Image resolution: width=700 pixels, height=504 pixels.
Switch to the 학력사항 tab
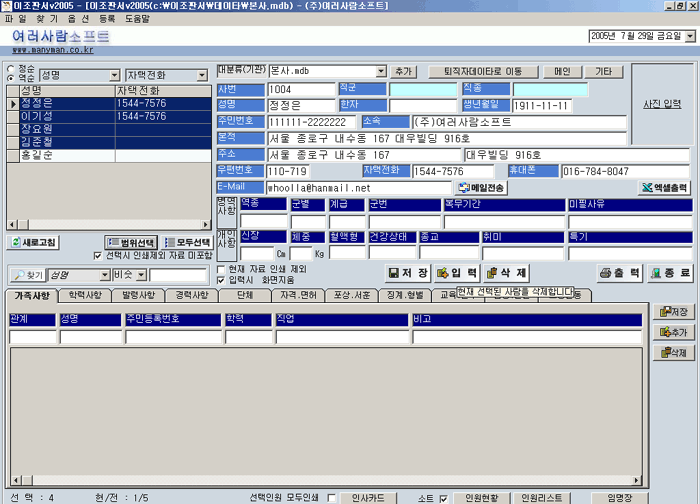pyautogui.click(x=85, y=296)
